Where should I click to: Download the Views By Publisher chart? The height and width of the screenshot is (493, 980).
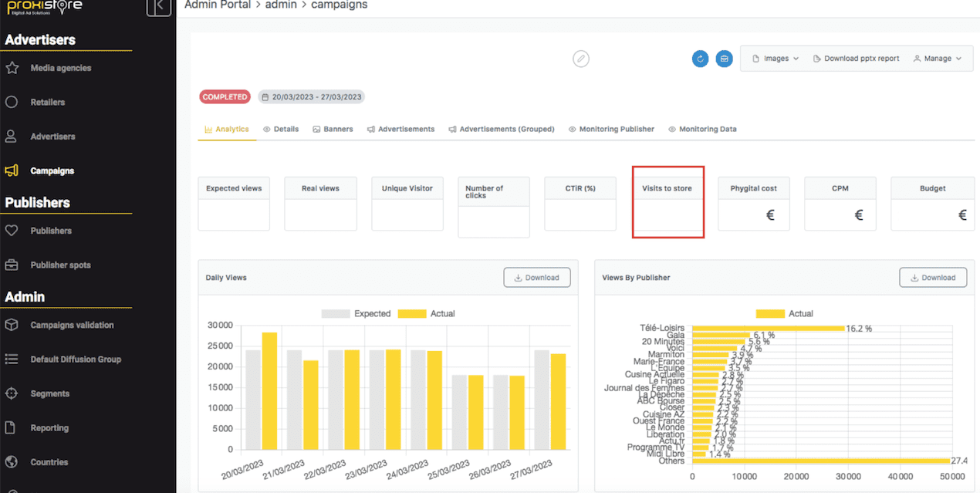click(x=933, y=278)
